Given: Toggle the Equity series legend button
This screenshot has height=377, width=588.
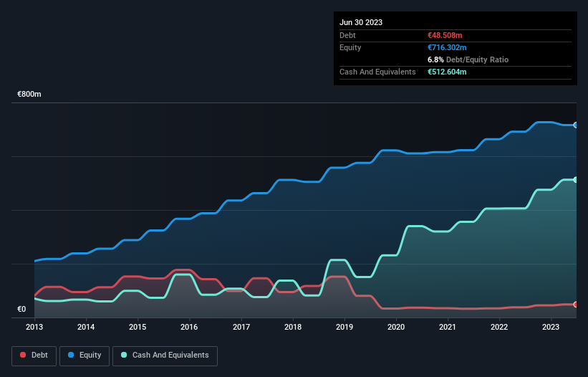Looking at the screenshot, I should (x=85, y=355).
